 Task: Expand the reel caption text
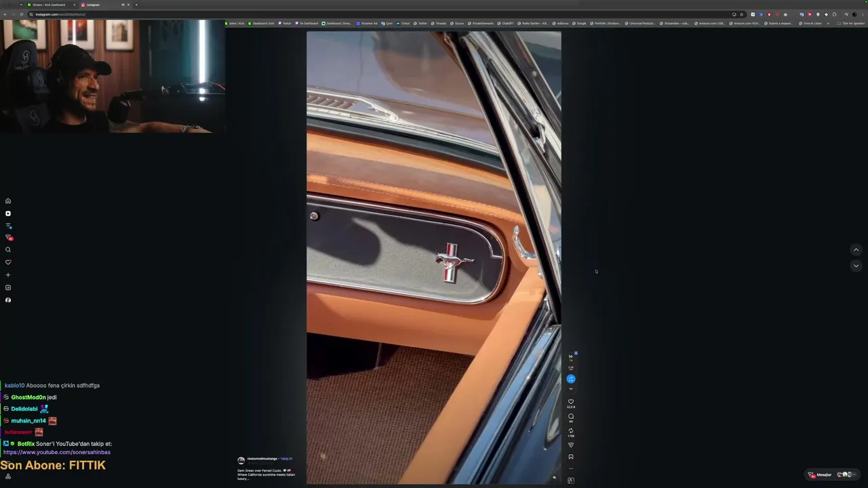266,474
